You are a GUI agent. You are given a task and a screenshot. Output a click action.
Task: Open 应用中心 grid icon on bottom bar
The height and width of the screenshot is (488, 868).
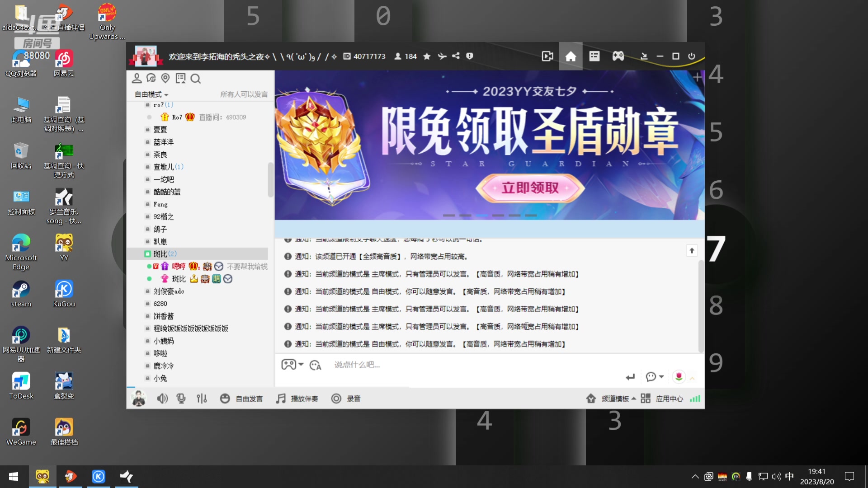click(646, 399)
